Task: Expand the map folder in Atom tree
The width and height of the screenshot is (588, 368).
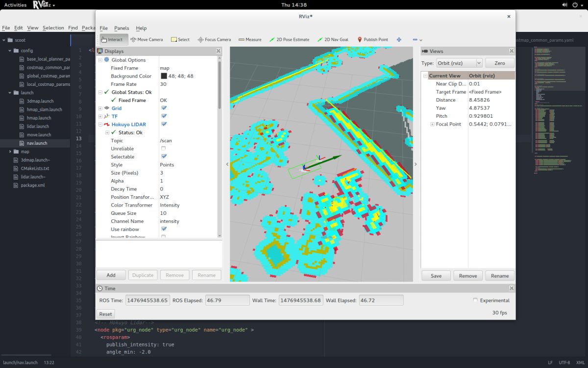Action: (x=10, y=152)
